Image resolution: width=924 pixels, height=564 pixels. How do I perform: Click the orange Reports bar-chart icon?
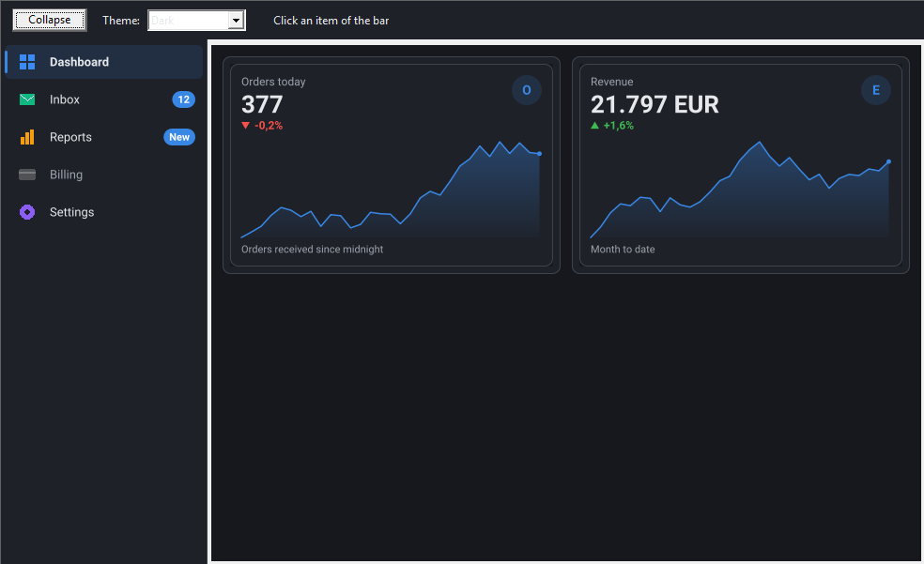(x=27, y=137)
